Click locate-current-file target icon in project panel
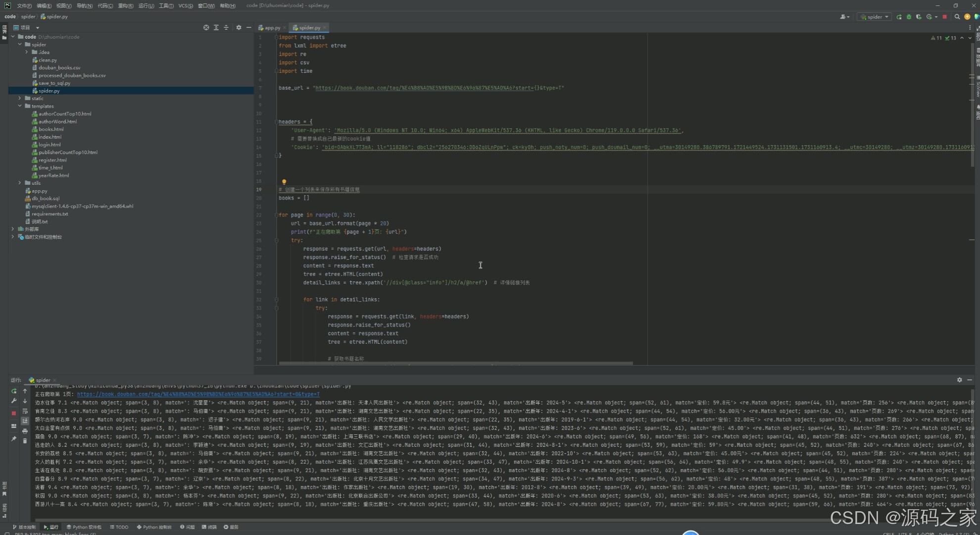The image size is (980, 535). click(206, 28)
